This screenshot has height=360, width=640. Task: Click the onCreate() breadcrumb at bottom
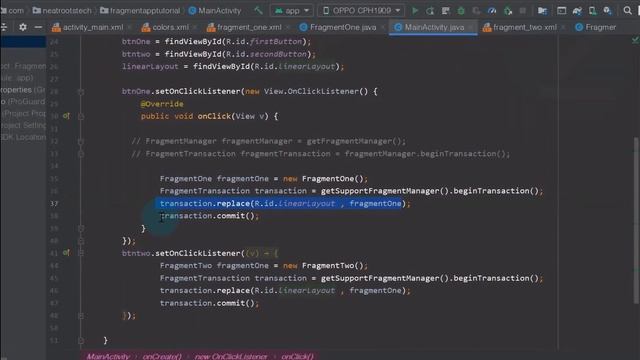[162, 356]
